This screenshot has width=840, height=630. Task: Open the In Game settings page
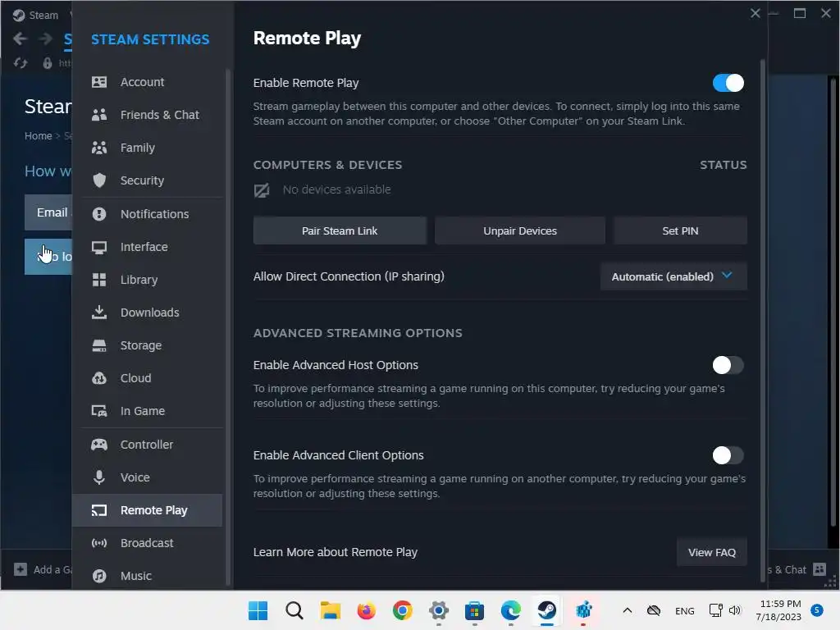148,411
